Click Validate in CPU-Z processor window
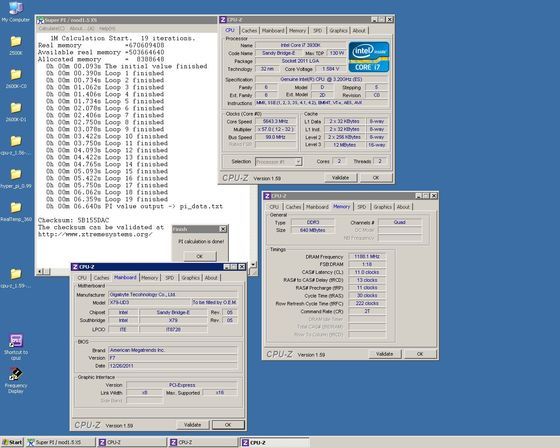Screen dimensions: 560x448 (x=340, y=178)
